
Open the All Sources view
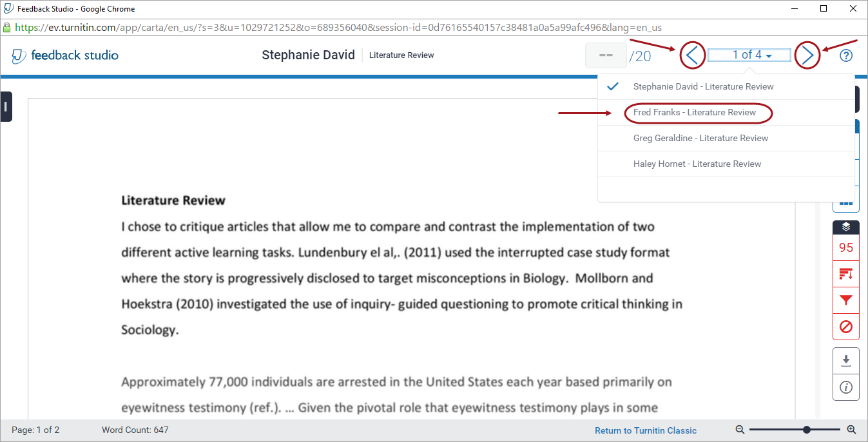tap(845, 273)
